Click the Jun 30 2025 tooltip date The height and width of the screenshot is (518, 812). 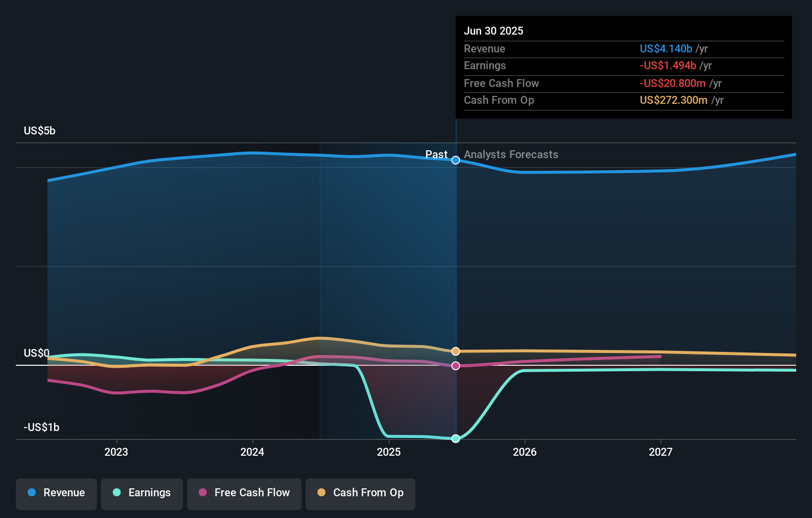coord(494,31)
